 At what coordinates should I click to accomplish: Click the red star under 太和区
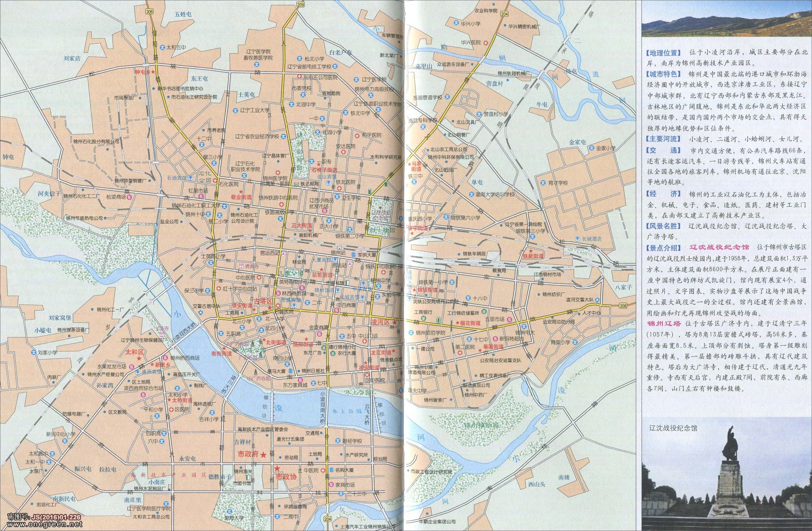pyautogui.click(x=139, y=358)
